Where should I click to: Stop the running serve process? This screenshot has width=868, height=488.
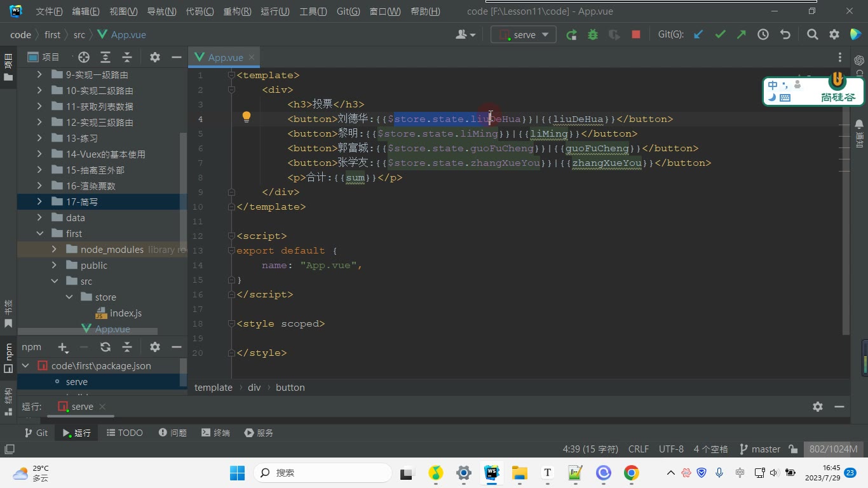(x=636, y=35)
